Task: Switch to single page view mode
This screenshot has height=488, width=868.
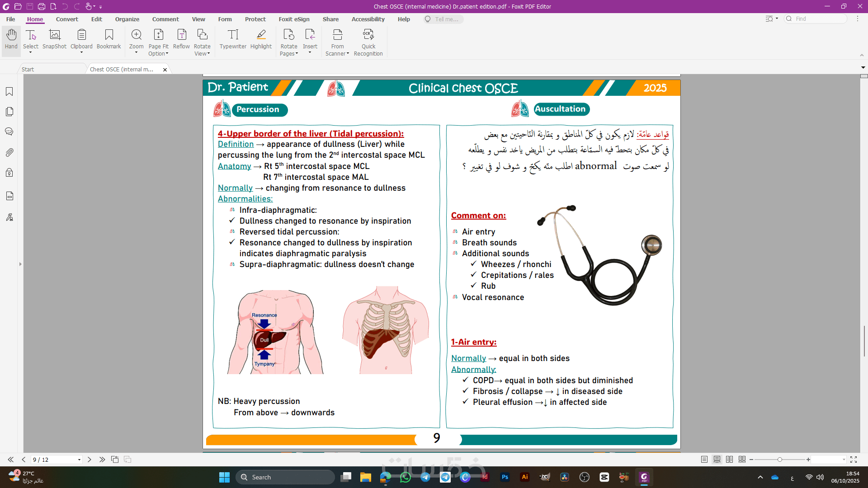Action: coord(704,460)
